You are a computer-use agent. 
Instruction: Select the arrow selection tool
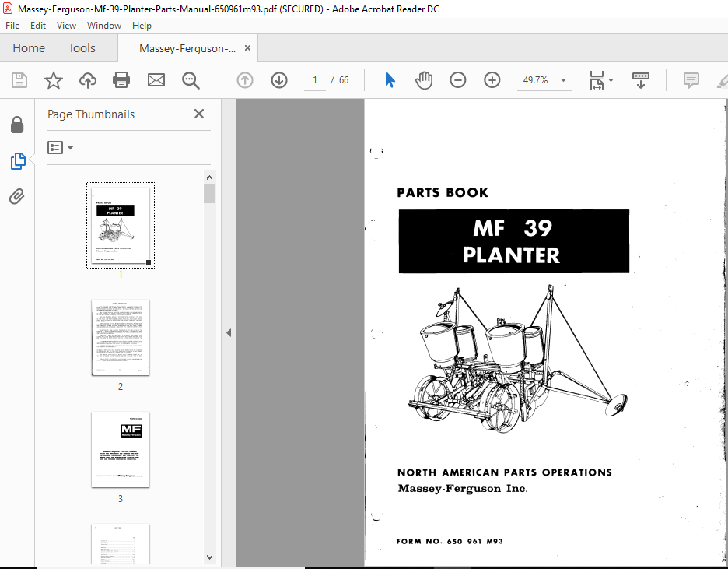(390, 80)
